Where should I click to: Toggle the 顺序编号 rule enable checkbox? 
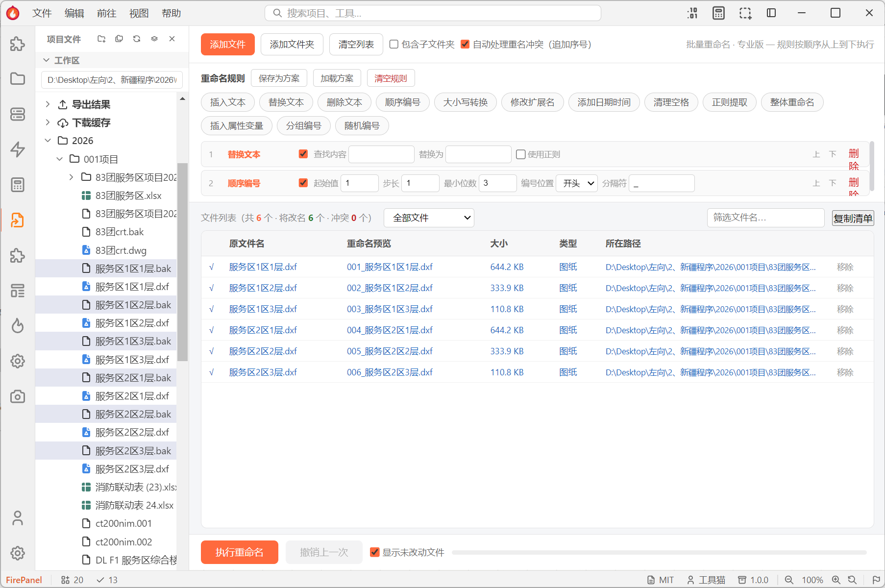click(x=303, y=183)
